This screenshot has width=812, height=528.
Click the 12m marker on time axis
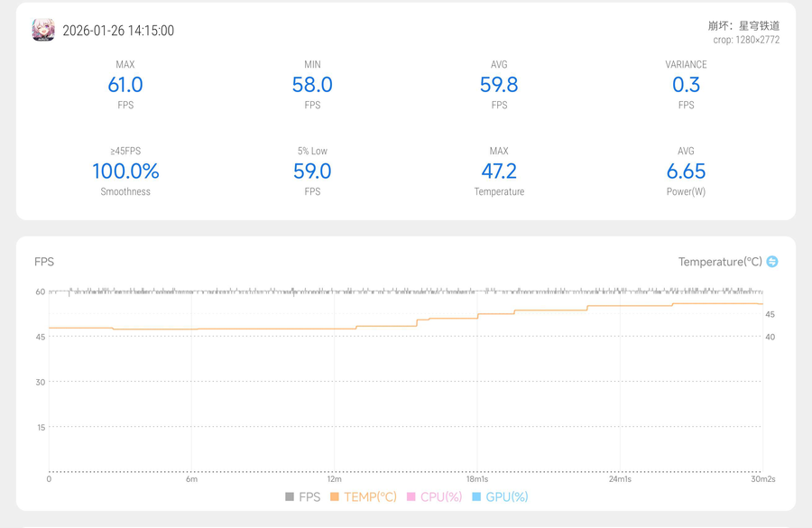click(x=335, y=479)
